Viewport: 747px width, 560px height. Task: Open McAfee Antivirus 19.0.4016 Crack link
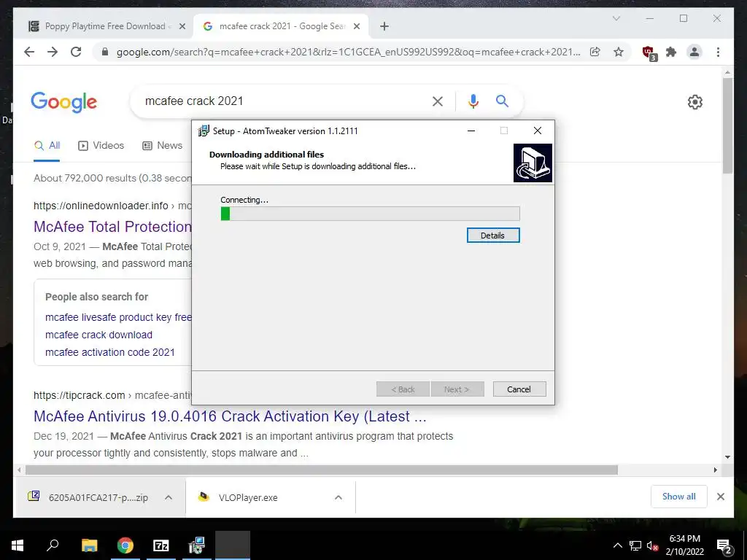[230, 416]
